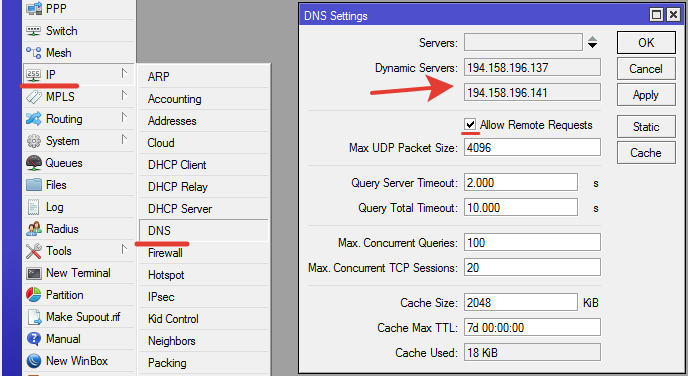Screen dimensions: 688x376
Task: Click the New WinBox icon
Action: pos(34,361)
